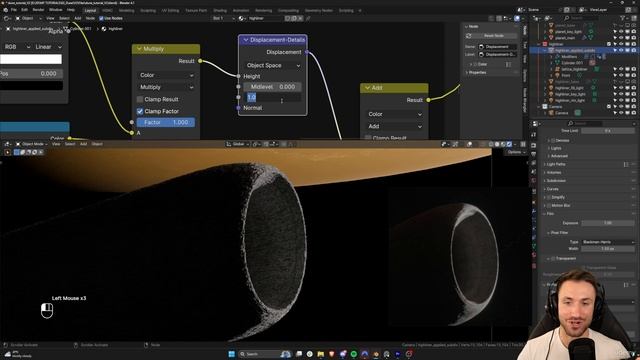Toggle the Use Nodes checkbox
The image size is (640, 360).
(x=101, y=18)
